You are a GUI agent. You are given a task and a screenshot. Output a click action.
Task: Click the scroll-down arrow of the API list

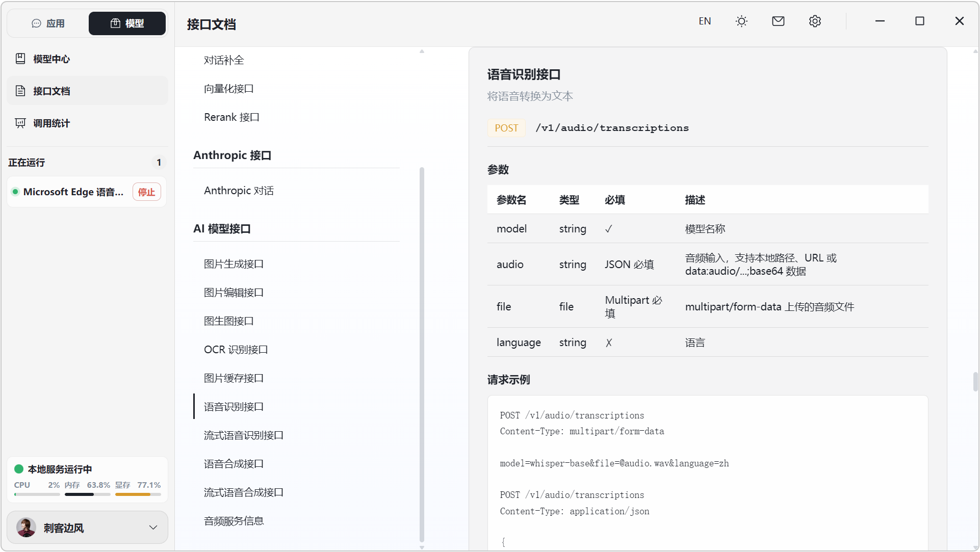point(422,547)
